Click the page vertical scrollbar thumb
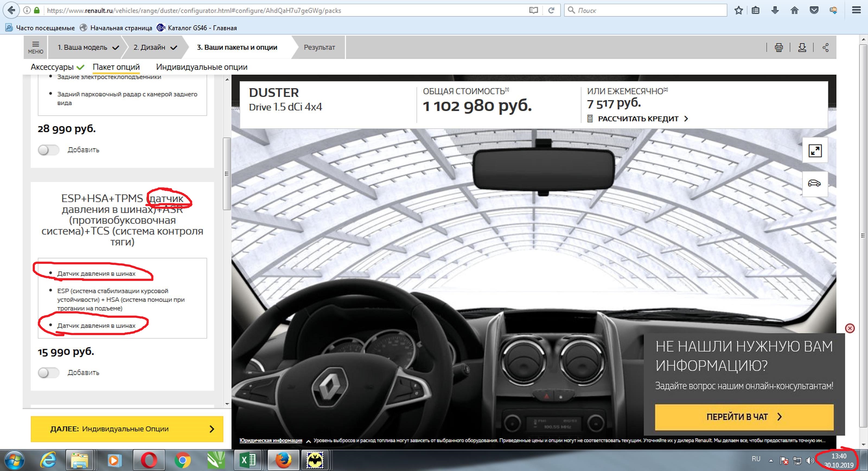Screen dimensions: 868x471 tap(863, 236)
